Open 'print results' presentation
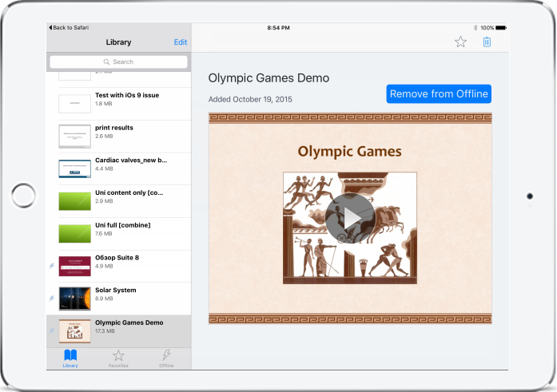Viewport: 557px width, 392px height. tap(118, 137)
